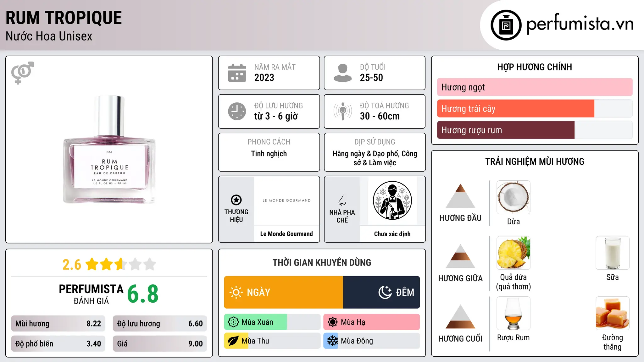Viewport: 644px width, 362px height.
Task: Click the age range value 25-50
Action: [371, 78]
